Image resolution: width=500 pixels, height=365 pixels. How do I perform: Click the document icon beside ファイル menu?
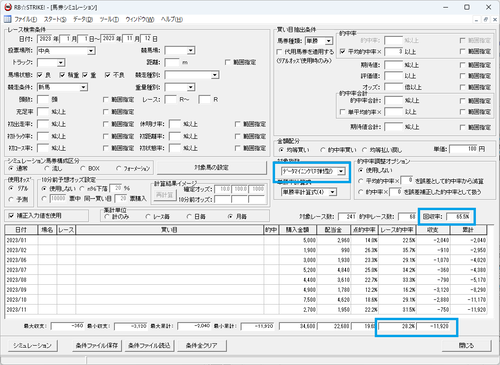click(7, 19)
